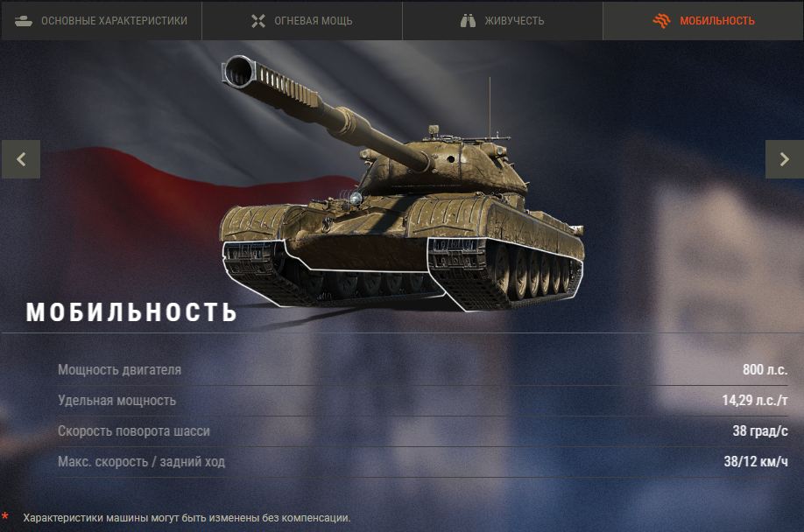The image size is (804, 532).
Task: Select the Живучесть tab label
Action: pyautogui.click(x=514, y=21)
